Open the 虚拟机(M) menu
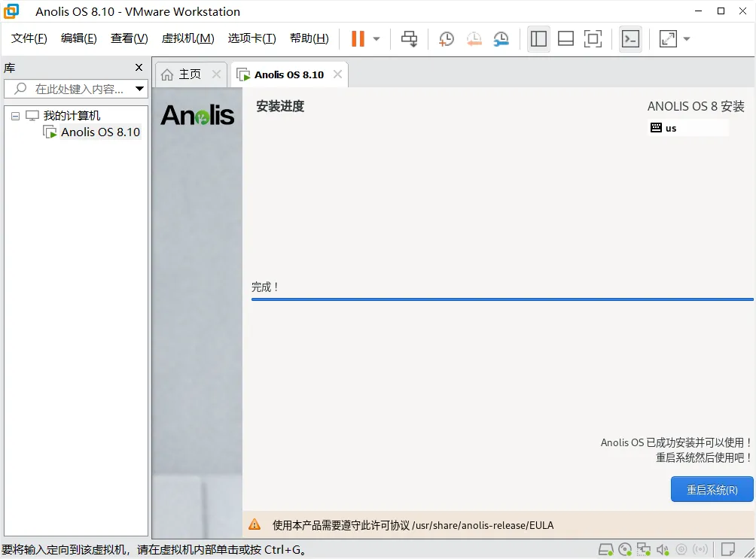This screenshot has width=756, height=559. click(188, 38)
